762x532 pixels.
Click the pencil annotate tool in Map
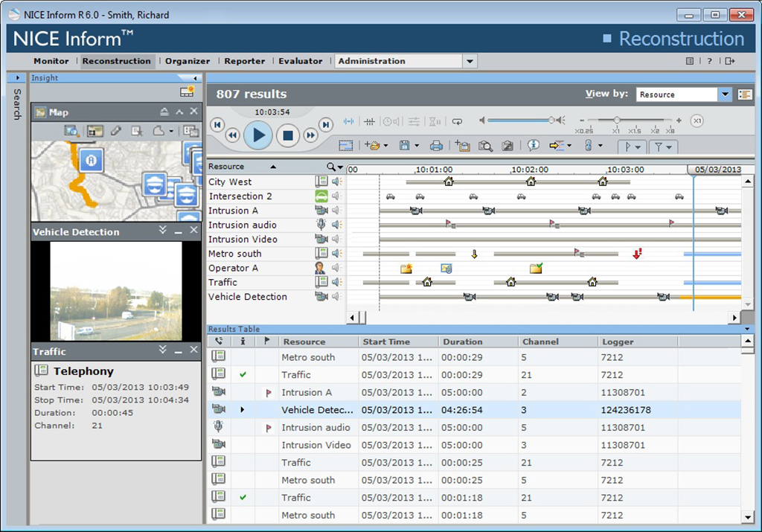(x=115, y=131)
